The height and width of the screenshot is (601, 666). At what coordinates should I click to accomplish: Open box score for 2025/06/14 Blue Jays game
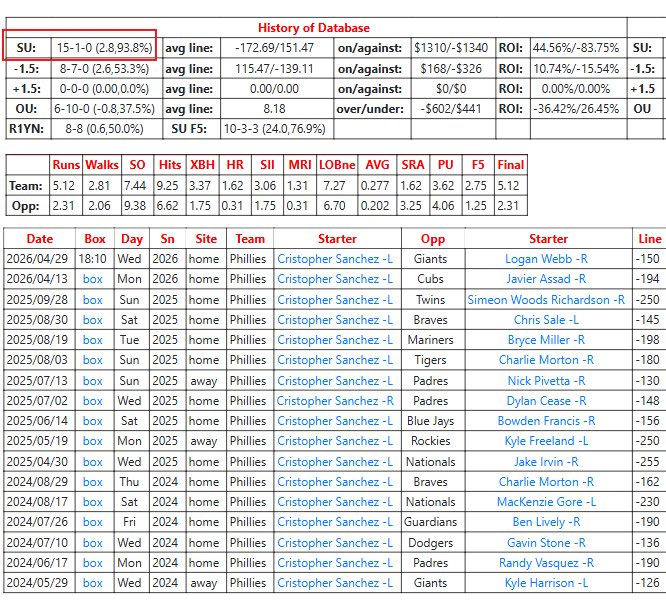point(93,421)
